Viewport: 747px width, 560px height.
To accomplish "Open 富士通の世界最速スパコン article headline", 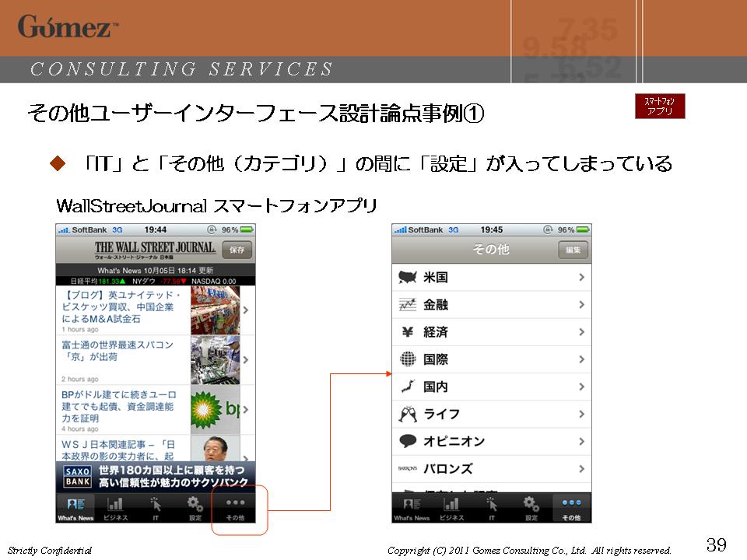I will 117,351.
